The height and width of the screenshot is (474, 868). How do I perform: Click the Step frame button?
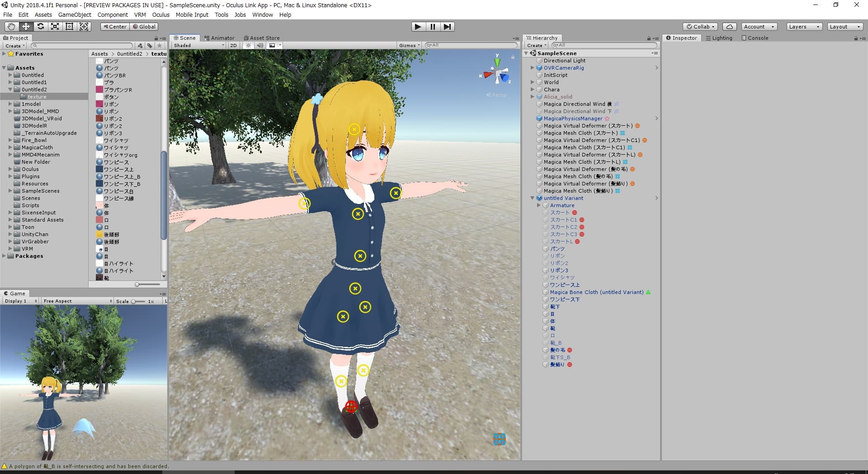pyautogui.click(x=447, y=27)
